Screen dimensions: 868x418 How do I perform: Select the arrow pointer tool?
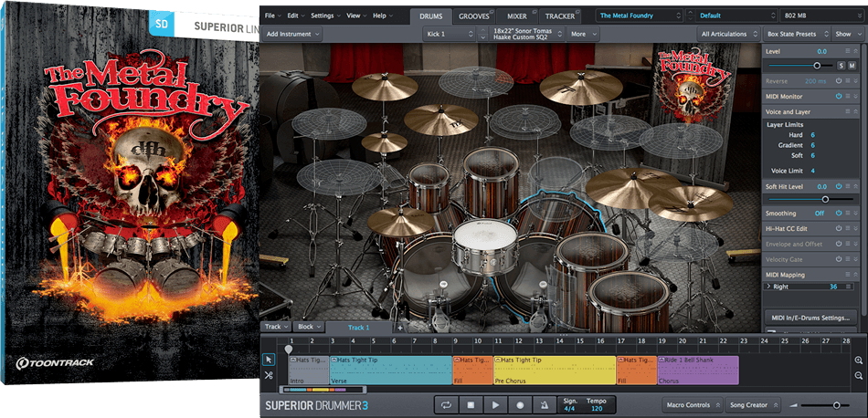tap(269, 359)
